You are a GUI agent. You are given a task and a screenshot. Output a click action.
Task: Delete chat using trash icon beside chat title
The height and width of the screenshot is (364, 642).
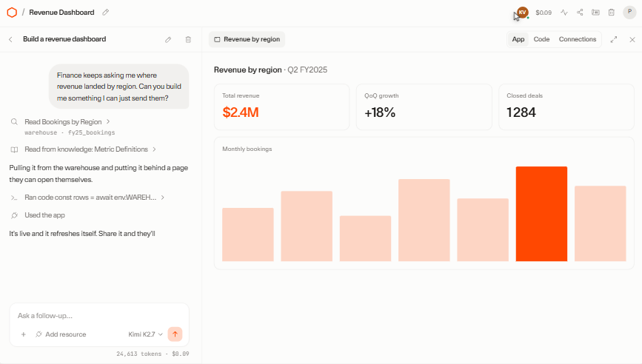[188, 40]
